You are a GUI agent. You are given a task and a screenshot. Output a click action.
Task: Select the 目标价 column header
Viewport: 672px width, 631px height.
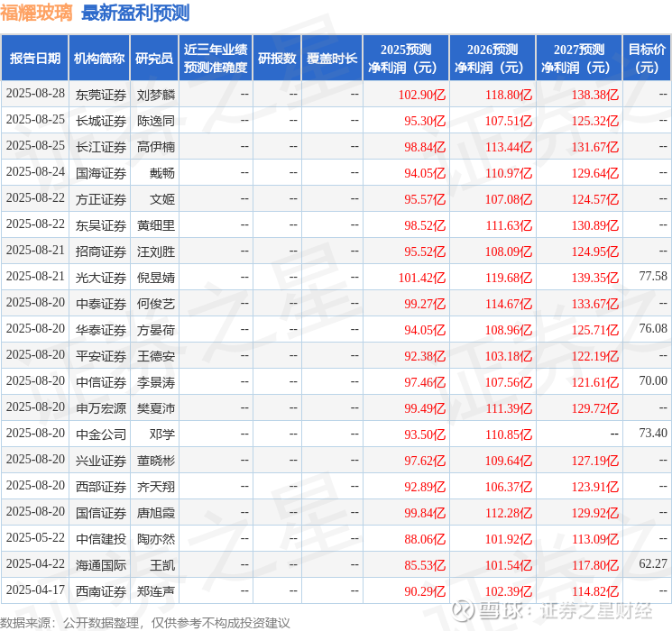tap(647, 59)
